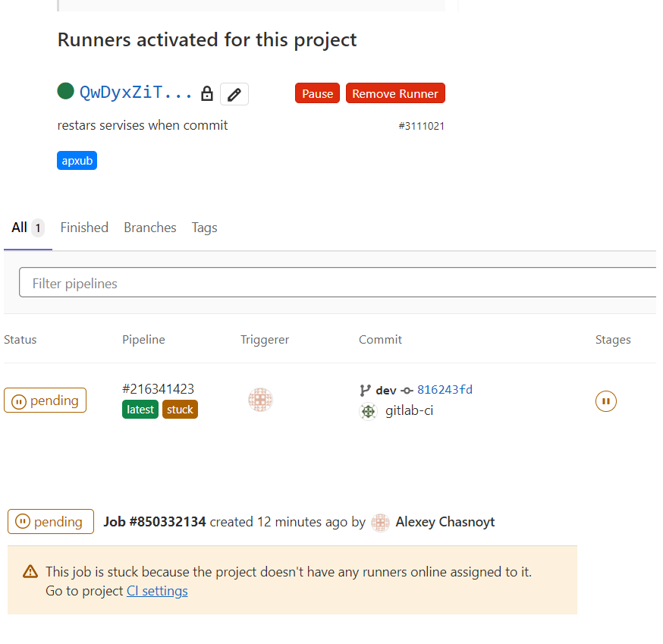Edit the runner with the pencil icon

coord(234,94)
